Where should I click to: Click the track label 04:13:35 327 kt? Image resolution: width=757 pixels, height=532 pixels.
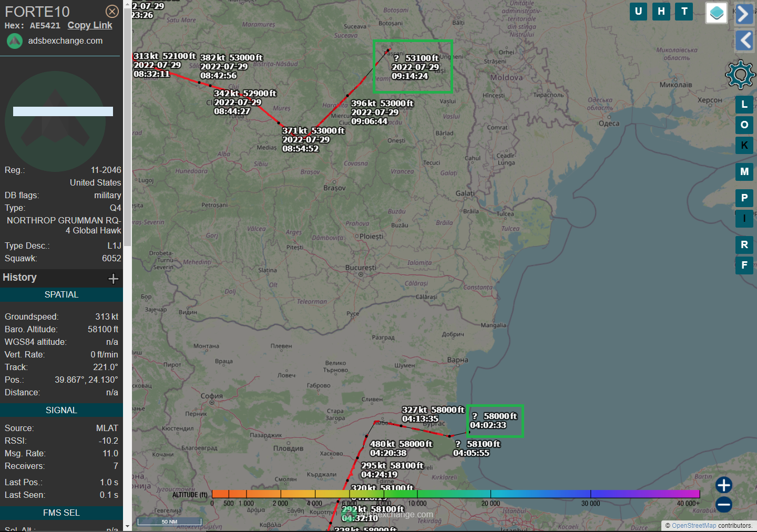coord(433,414)
